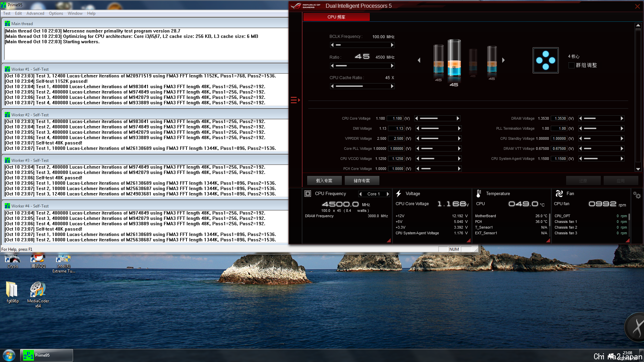Screen dimensions: 644x362
Task: Open Prime95 Test menu
Action: (7, 13)
